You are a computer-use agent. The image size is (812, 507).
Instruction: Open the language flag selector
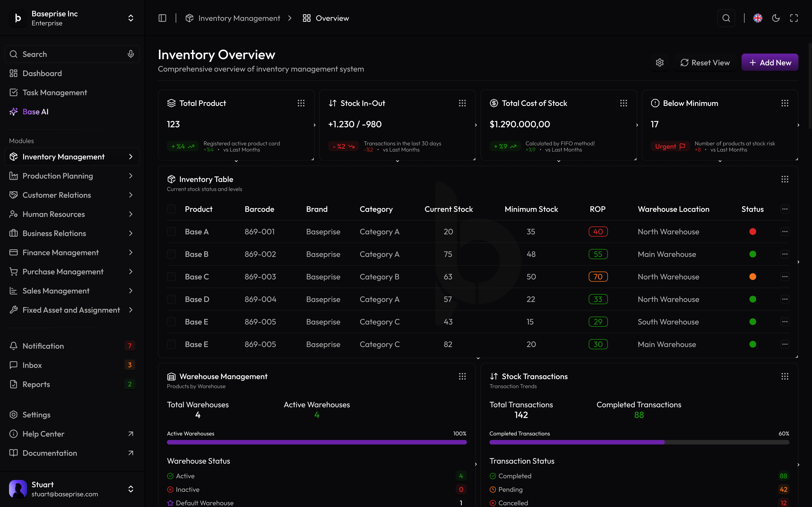coord(758,18)
